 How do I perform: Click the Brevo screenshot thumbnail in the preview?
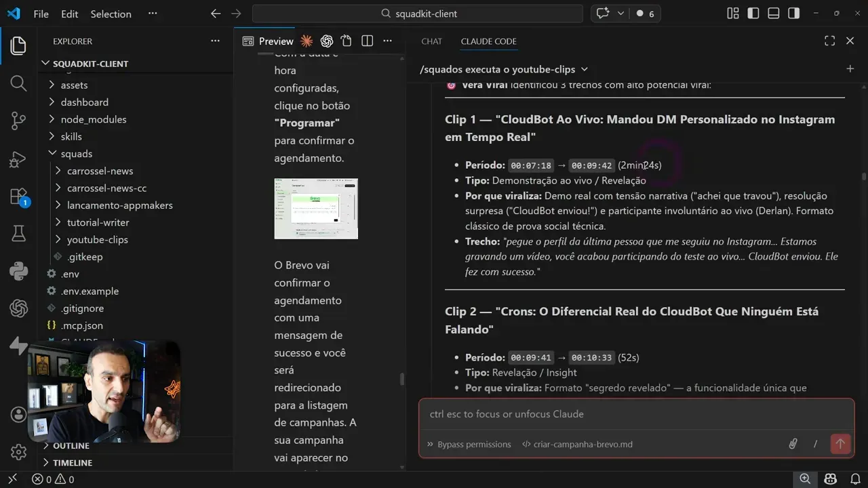pyautogui.click(x=315, y=209)
